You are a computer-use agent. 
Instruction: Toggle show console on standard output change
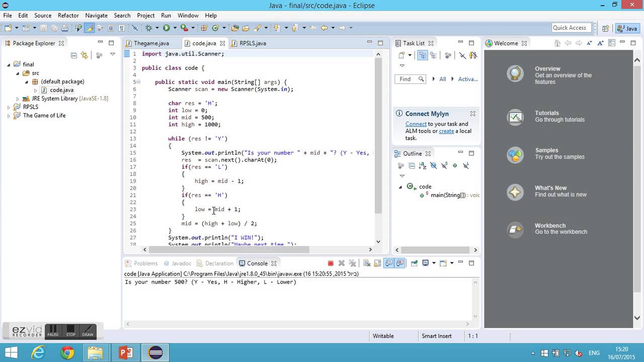click(x=388, y=263)
